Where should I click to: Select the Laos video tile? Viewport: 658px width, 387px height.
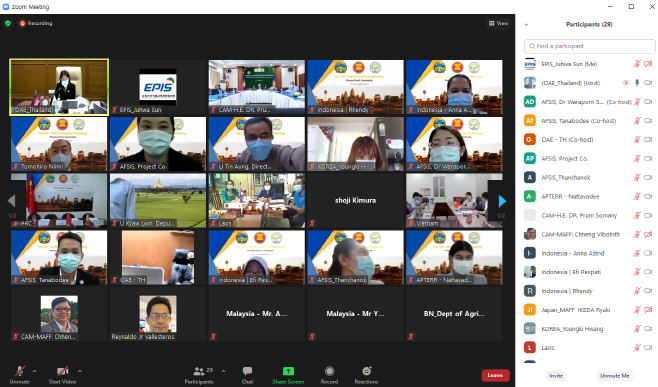(x=256, y=201)
